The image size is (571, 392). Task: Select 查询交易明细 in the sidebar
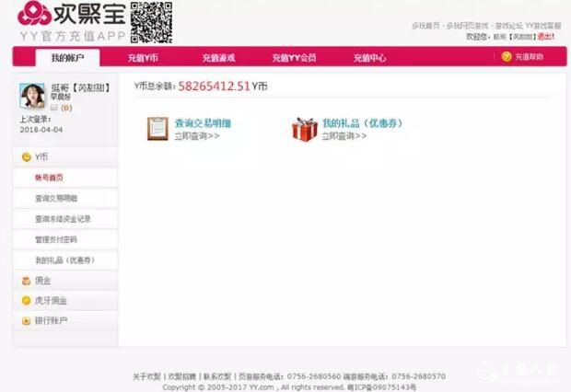(56, 199)
